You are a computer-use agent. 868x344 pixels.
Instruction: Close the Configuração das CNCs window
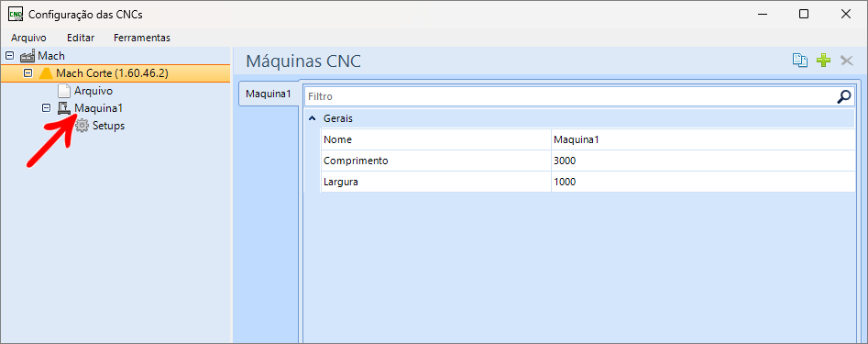click(x=846, y=15)
